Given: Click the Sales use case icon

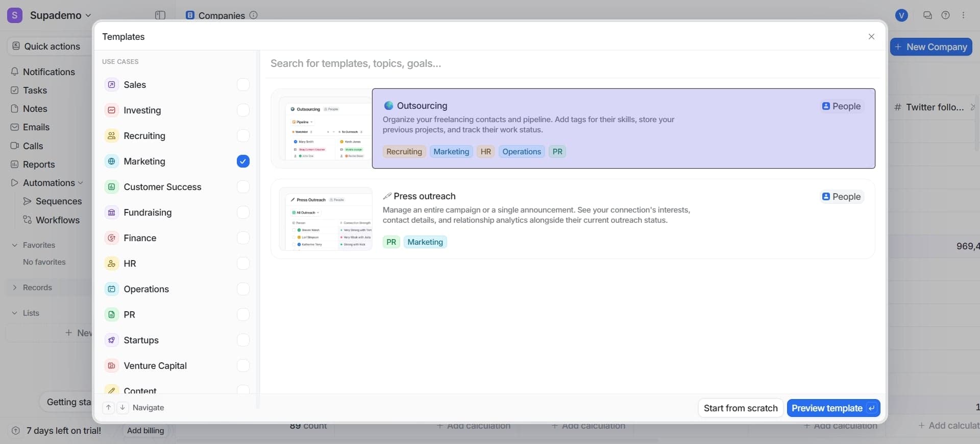Looking at the screenshot, I should coord(111,85).
